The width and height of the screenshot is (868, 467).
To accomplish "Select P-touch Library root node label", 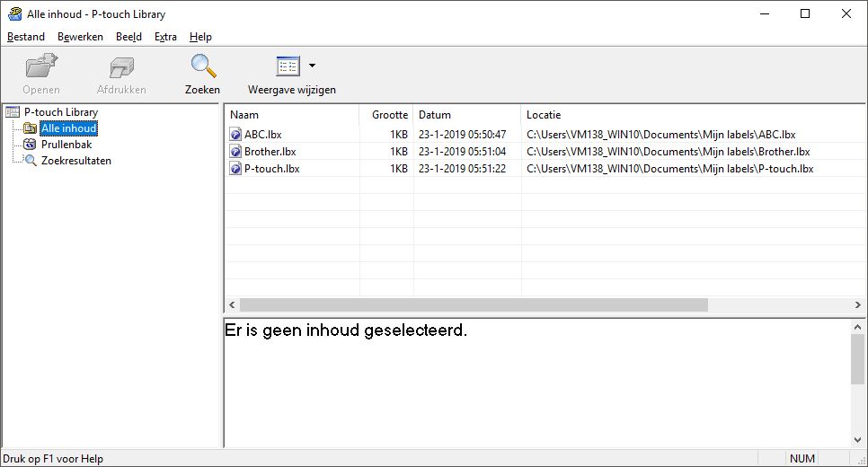I will [x=61, y=112].
